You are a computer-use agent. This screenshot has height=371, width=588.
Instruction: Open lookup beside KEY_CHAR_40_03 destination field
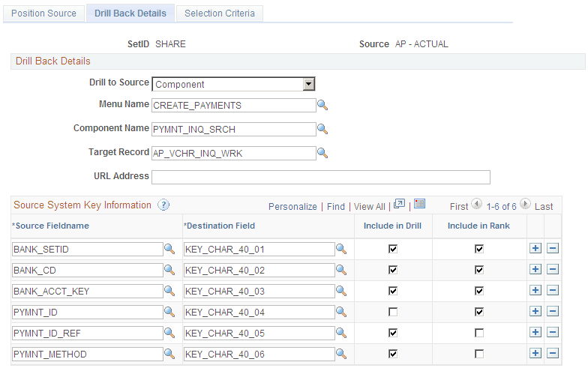[x=341, y=291]
